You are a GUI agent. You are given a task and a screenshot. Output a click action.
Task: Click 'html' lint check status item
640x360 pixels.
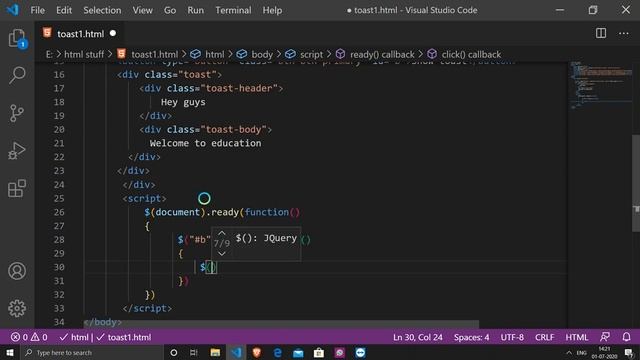[74, 337]
